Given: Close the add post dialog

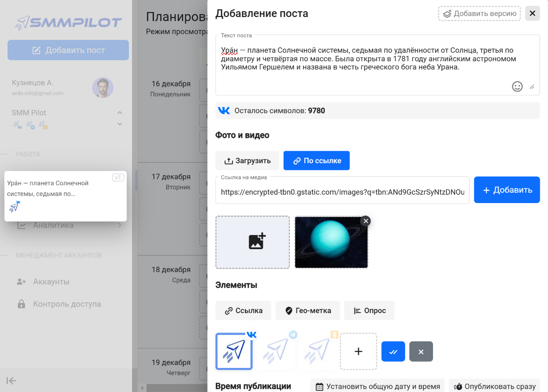Looking at the screenshot, I should 532,14.
